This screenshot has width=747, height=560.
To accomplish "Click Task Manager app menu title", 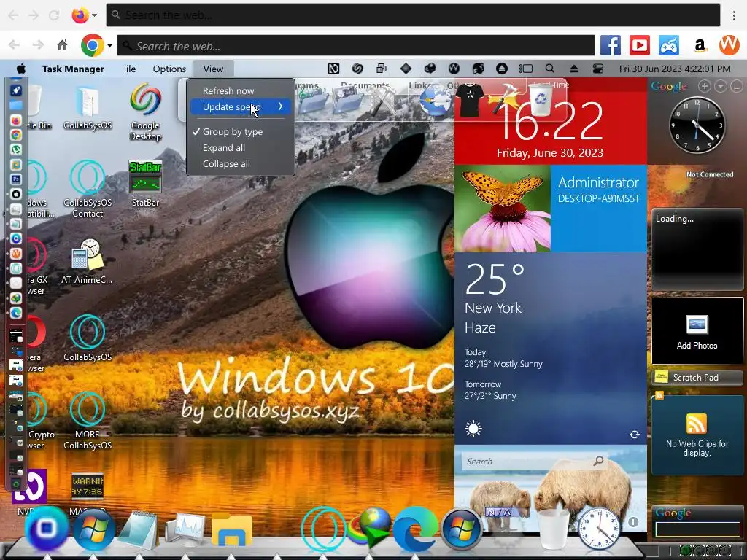I will click(x=73, y=69).
